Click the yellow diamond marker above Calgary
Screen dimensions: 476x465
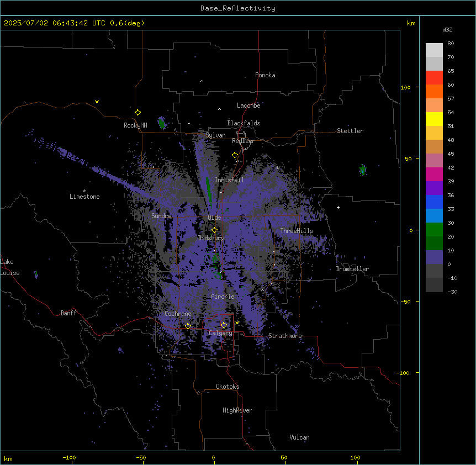(x=224, y=325)
